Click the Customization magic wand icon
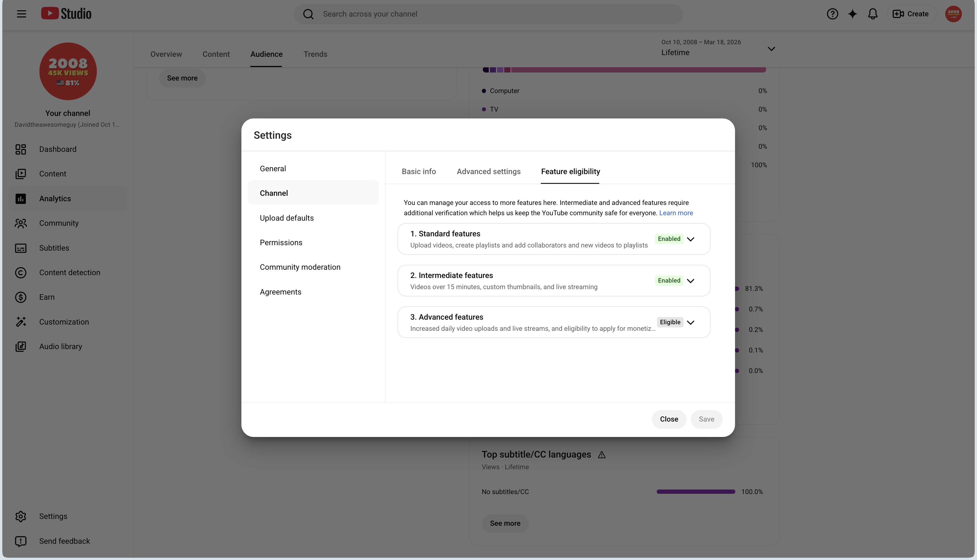 [x=21, y=322]
